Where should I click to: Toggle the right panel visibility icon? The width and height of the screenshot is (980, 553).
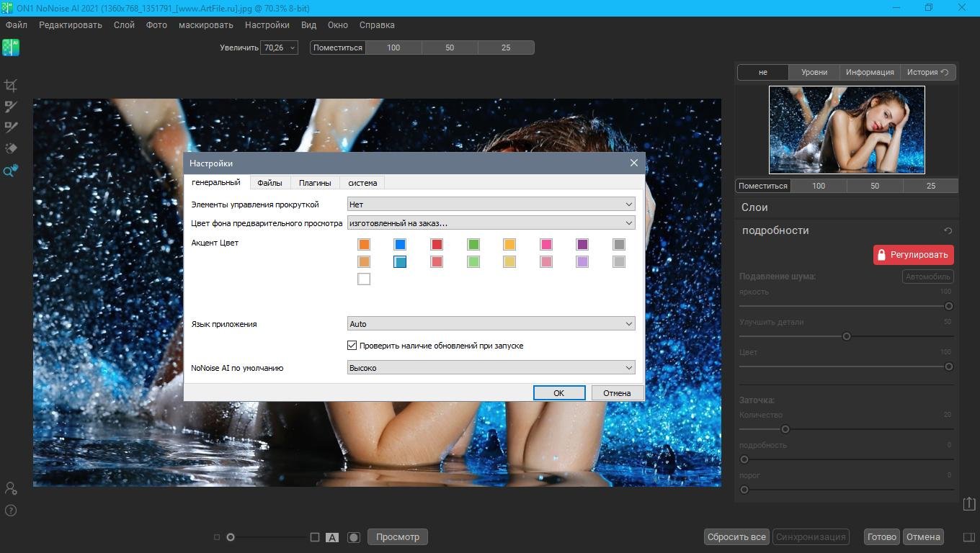pyautogui.click(x=969, y=537)
